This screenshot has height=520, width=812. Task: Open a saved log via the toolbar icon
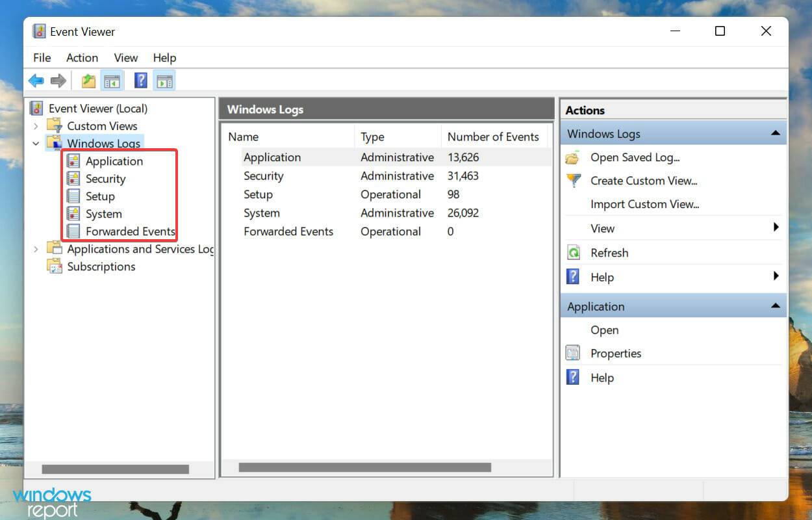[x=87, y=80]
